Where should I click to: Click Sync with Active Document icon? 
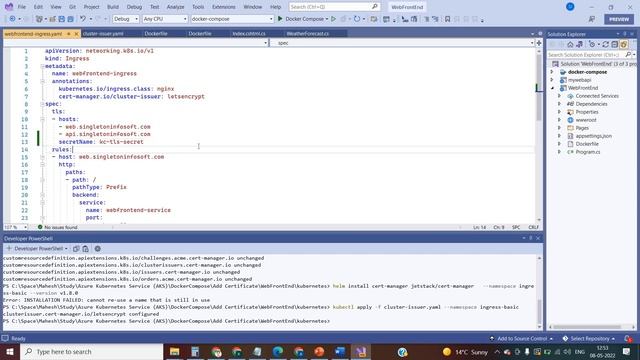click(x=606, y=44)
